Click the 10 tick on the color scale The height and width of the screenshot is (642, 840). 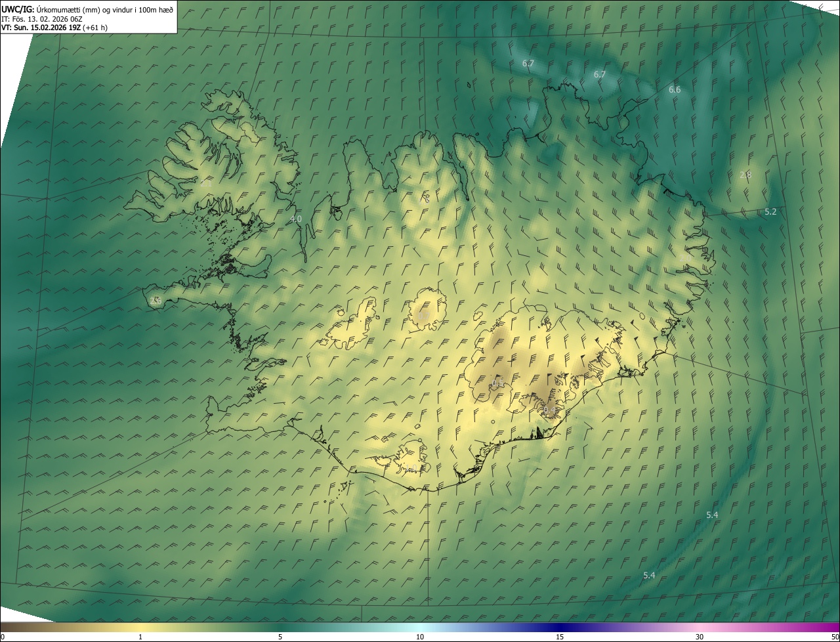coord(420,637)
